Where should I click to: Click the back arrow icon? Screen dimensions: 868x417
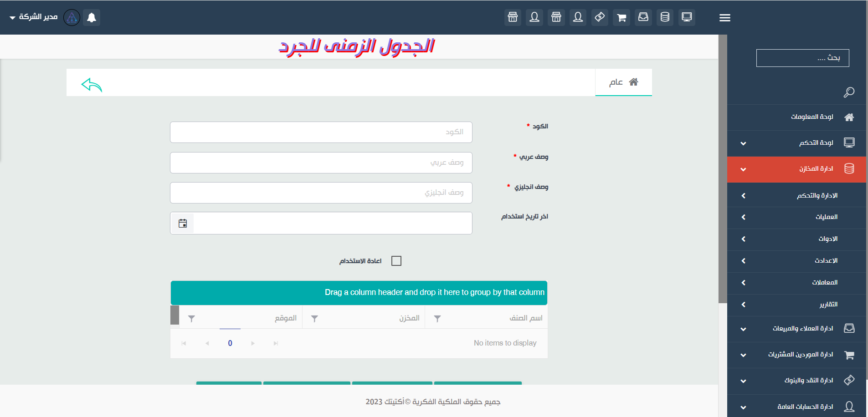coord(92,85)
